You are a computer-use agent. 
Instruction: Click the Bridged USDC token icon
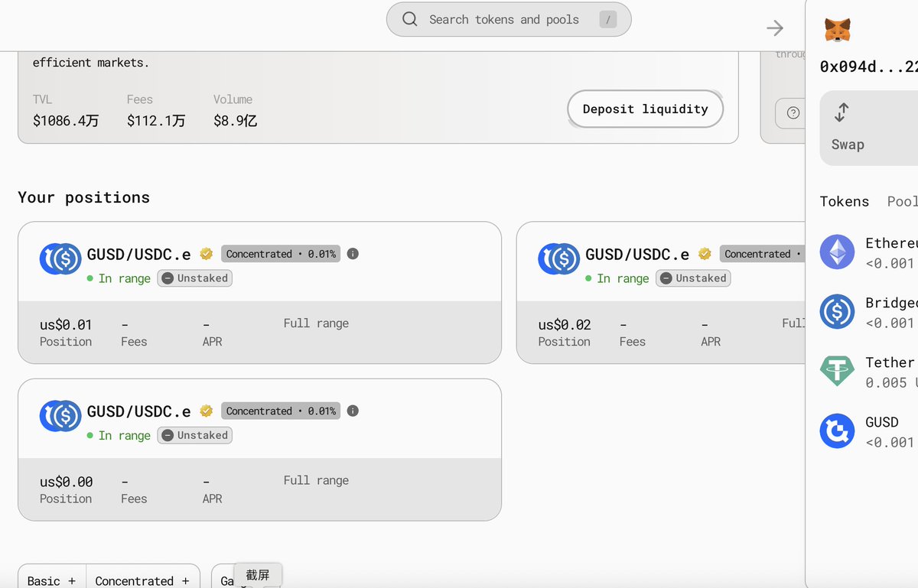[838, 312]
